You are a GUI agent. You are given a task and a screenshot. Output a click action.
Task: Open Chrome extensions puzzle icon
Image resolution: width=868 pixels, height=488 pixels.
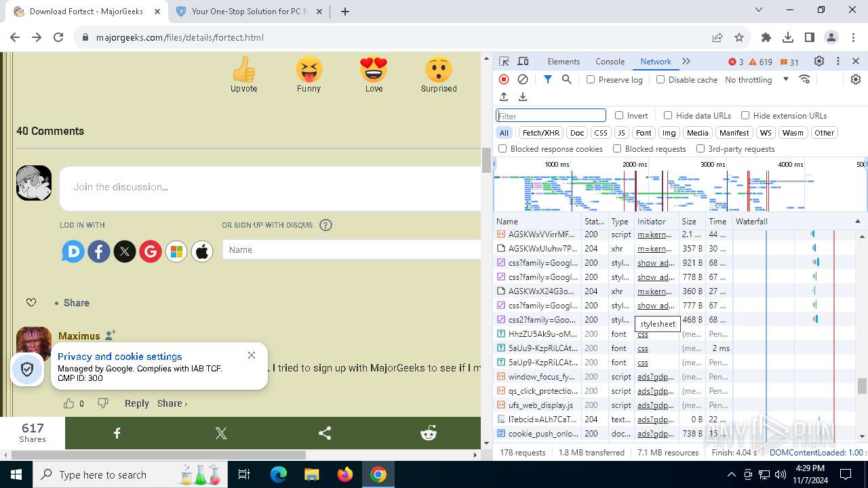pyautogui.click(x=766, y=37)
